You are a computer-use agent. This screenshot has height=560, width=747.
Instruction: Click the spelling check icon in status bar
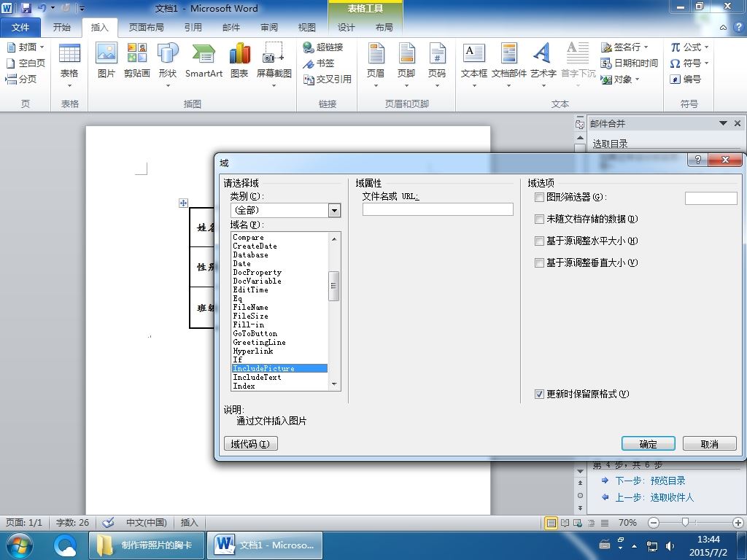point(108,522)
